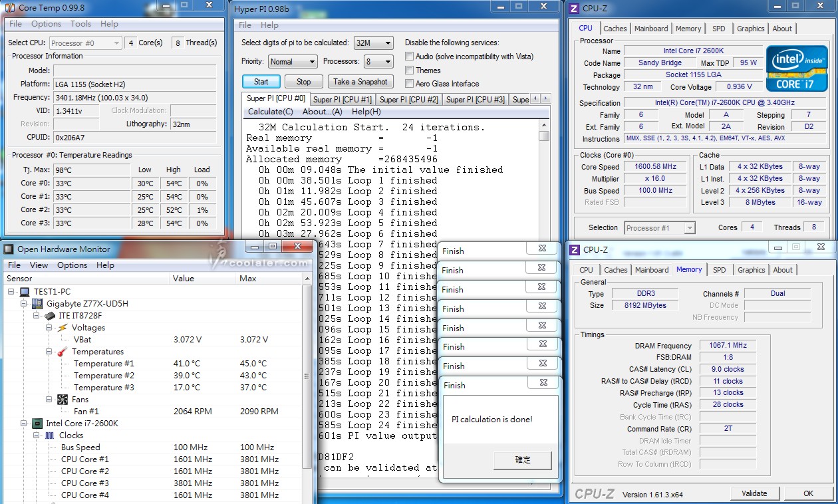Click the Start button in Hyper PI
Image resolution: width=838 pixels, height=504 pixels.
coord(261,82)
